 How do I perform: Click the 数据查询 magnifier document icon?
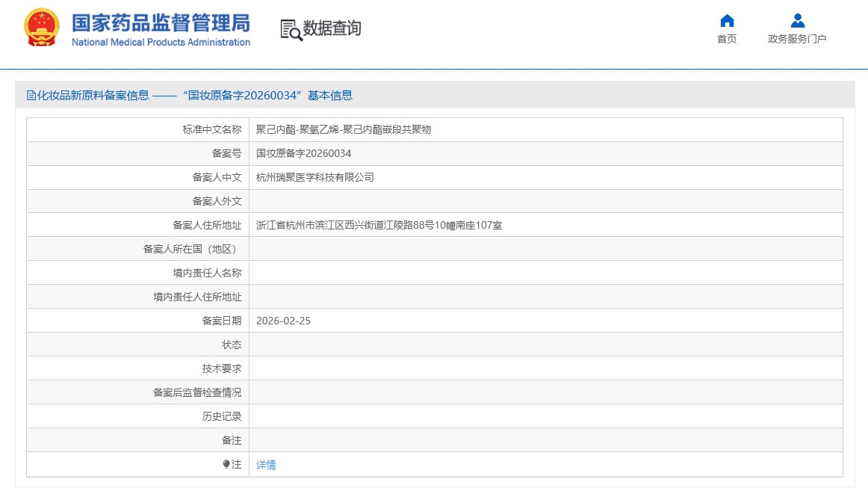click(291, 29)
